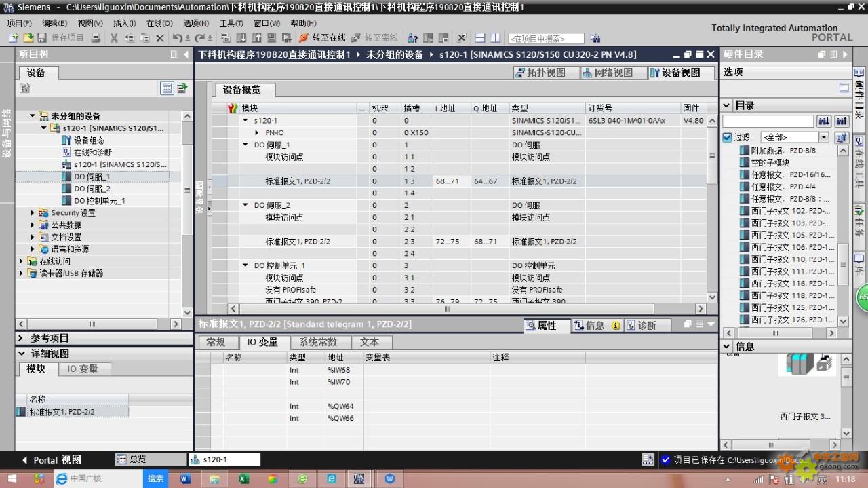Click the cut (scissors) toolbar icon
The image size is (868, 488).
(x=114, y=38)
